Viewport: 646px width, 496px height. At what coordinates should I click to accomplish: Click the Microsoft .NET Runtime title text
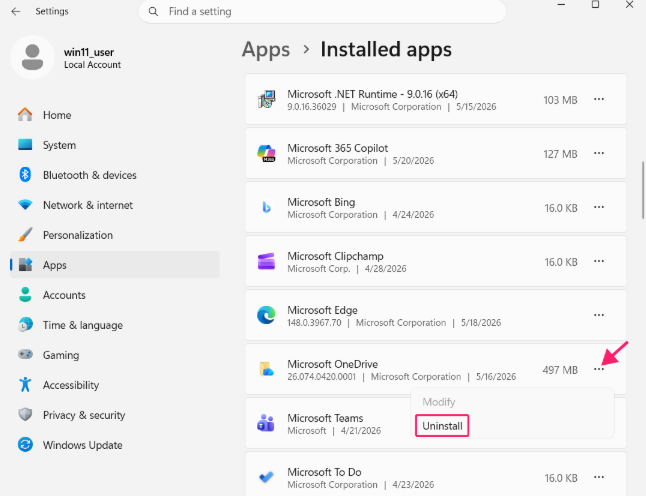[x=372, y=94]
